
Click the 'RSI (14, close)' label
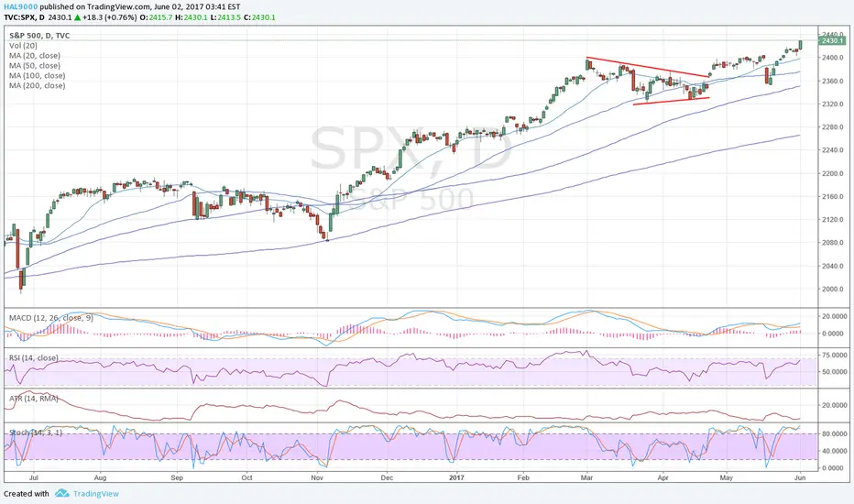(x=34, y=358)
